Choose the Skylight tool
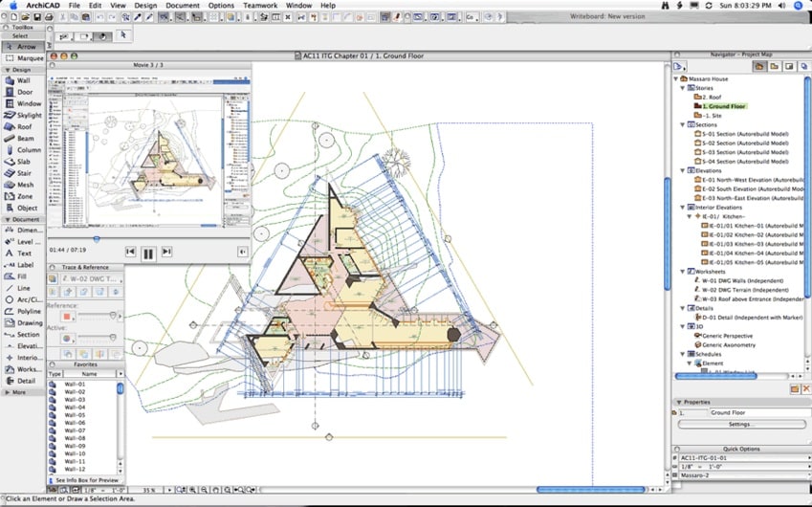This screenshot has width=812, height=507. [x=23, y=115]
